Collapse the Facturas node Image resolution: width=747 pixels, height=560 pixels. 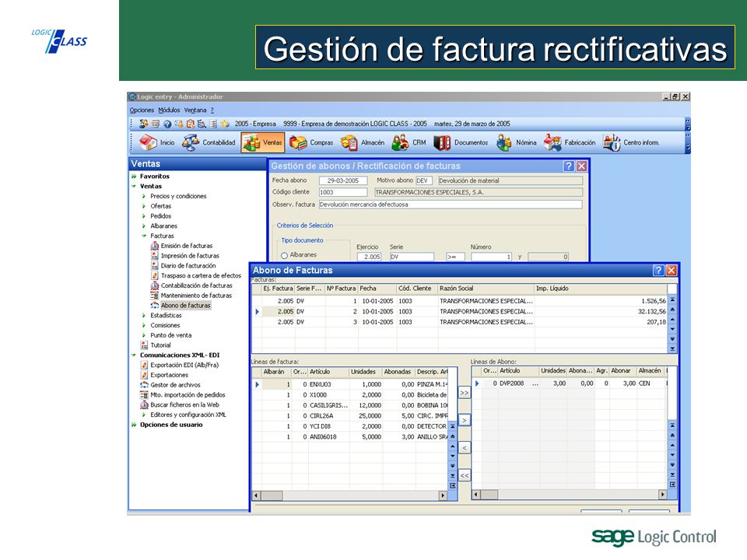click(143, 236)
